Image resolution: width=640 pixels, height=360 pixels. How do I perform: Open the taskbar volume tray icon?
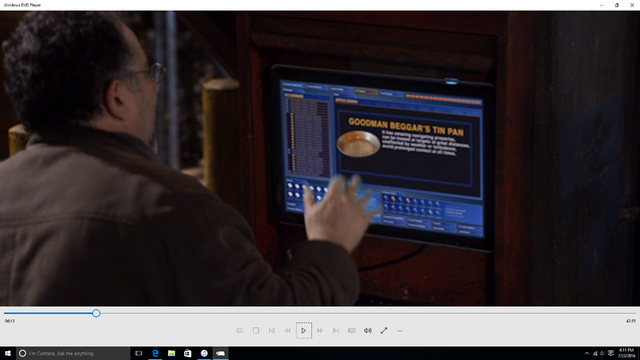[x=602, y=353]
